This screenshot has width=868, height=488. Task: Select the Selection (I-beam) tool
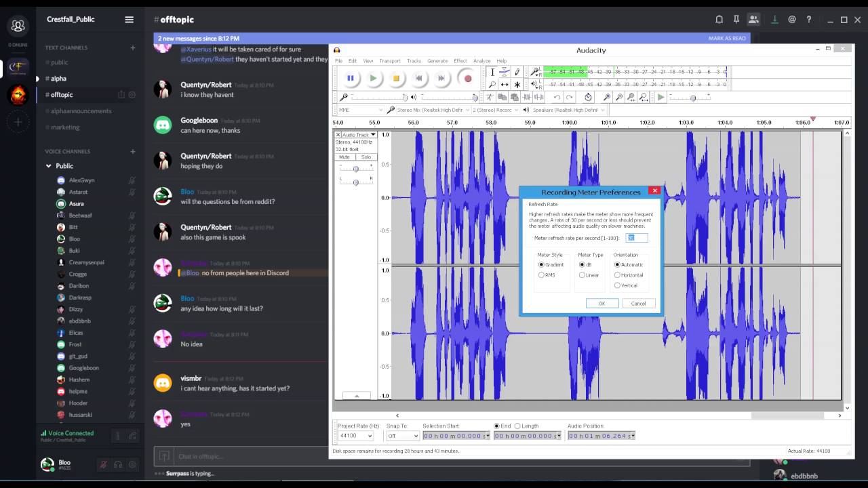click(492, 72)
